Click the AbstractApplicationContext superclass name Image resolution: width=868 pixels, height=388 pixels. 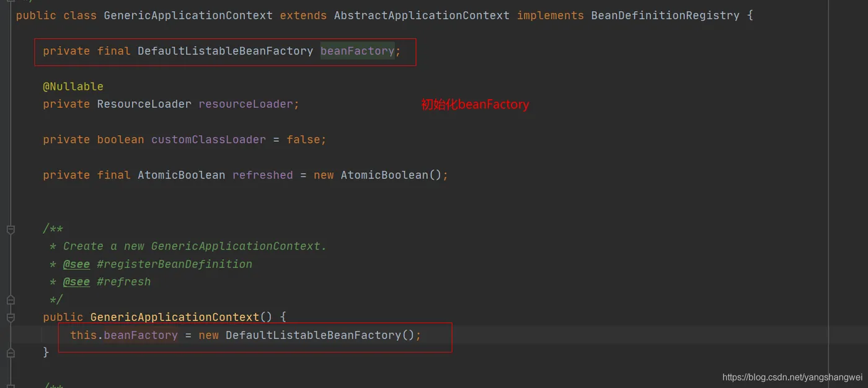point(422,15)
